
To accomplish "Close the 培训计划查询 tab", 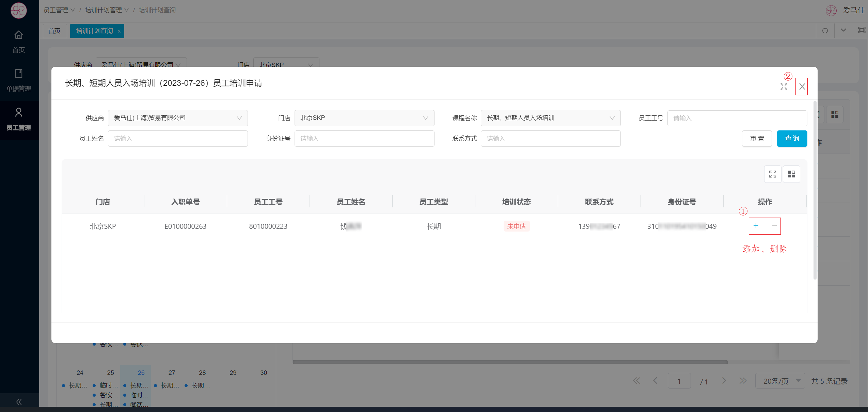I will tap(119, 31).
